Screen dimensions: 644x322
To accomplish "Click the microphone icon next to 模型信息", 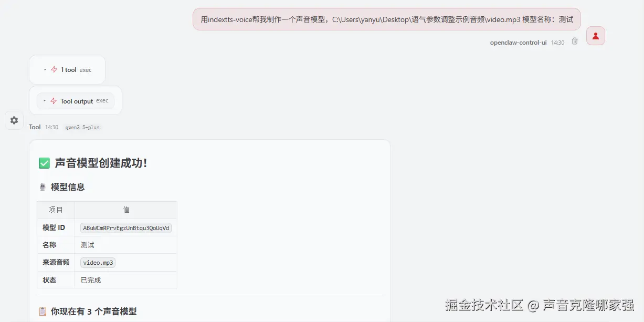I will (x=41, y=187).
